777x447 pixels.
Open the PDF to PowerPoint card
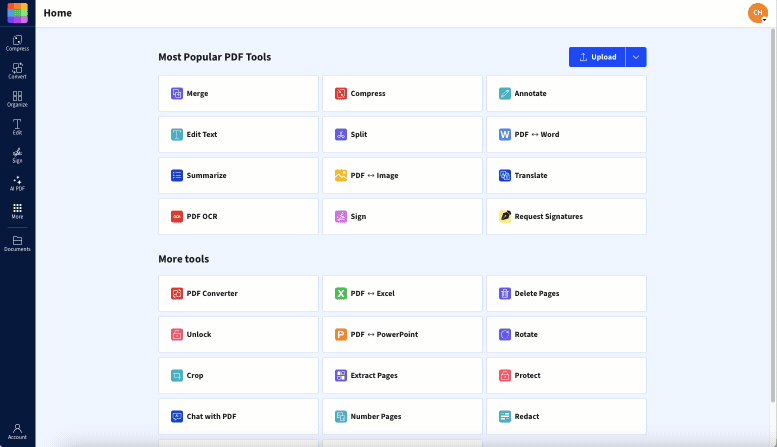pyautogui.click(x=402, y=335)
